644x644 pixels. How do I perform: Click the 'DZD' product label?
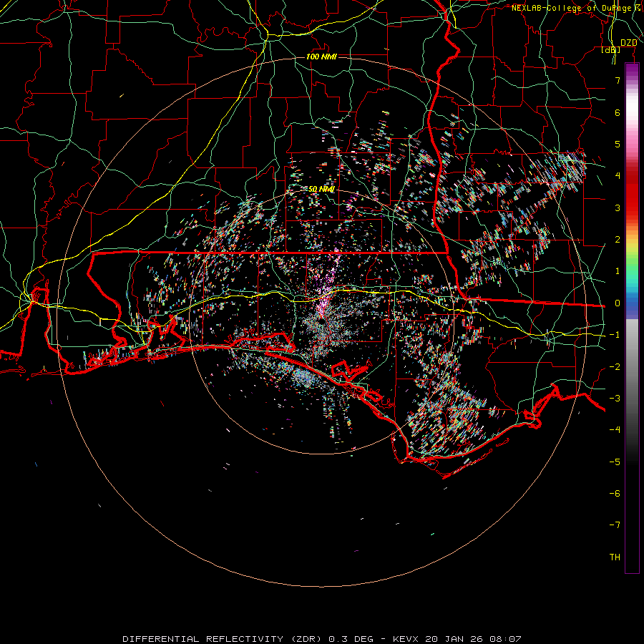coord(628,43)
